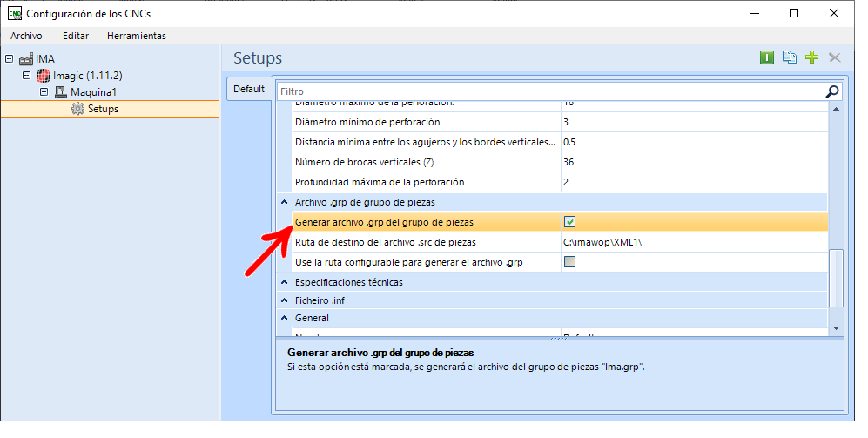Maximize the Configuración de los CNCs window
The image size is (868, 438).
(794, 13)
